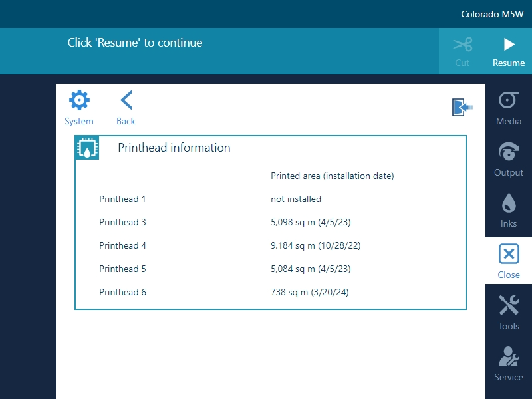Open the Tools wrench panel
This screenshot has height=399, width=532.
click(509, 313)
